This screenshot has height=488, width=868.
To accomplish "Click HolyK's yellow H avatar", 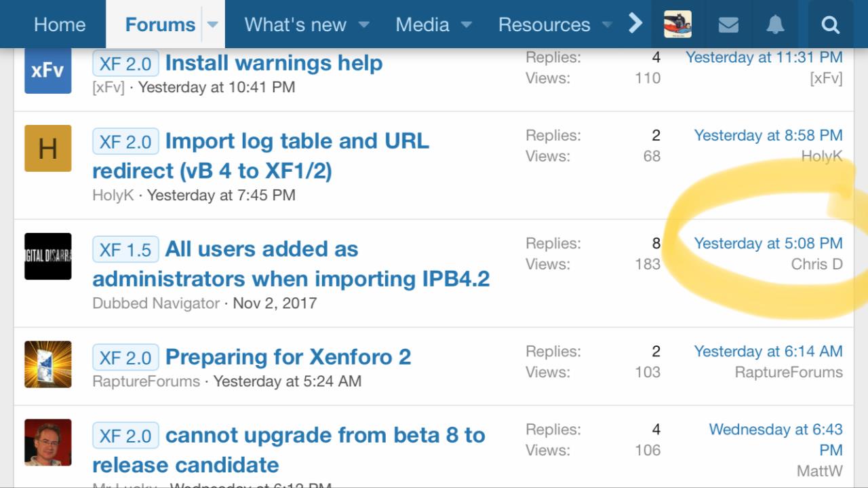I will tap(47, 148).
